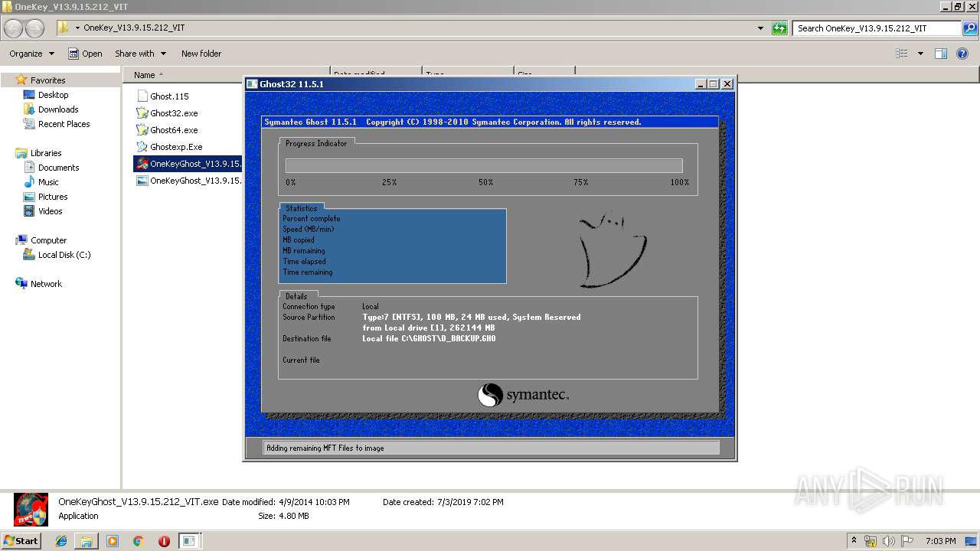Click the search magnifier icon
Viewport: 980px width, 551px height.
[x=971, y=28]
